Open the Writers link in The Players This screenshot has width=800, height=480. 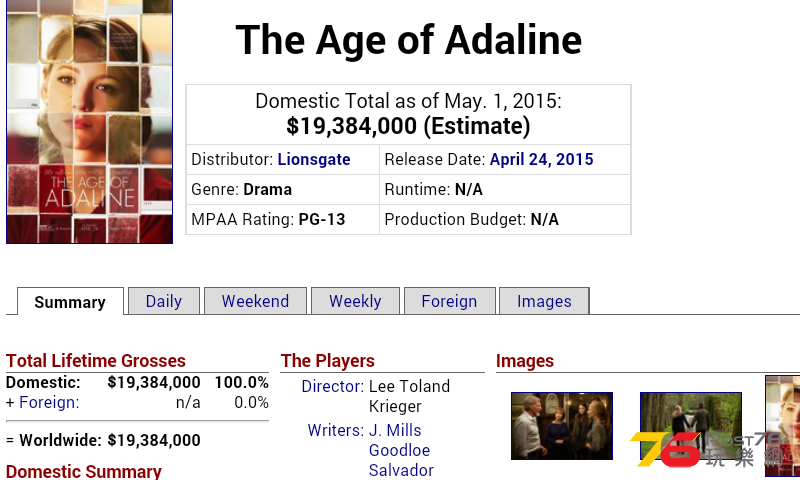point(336,430)
